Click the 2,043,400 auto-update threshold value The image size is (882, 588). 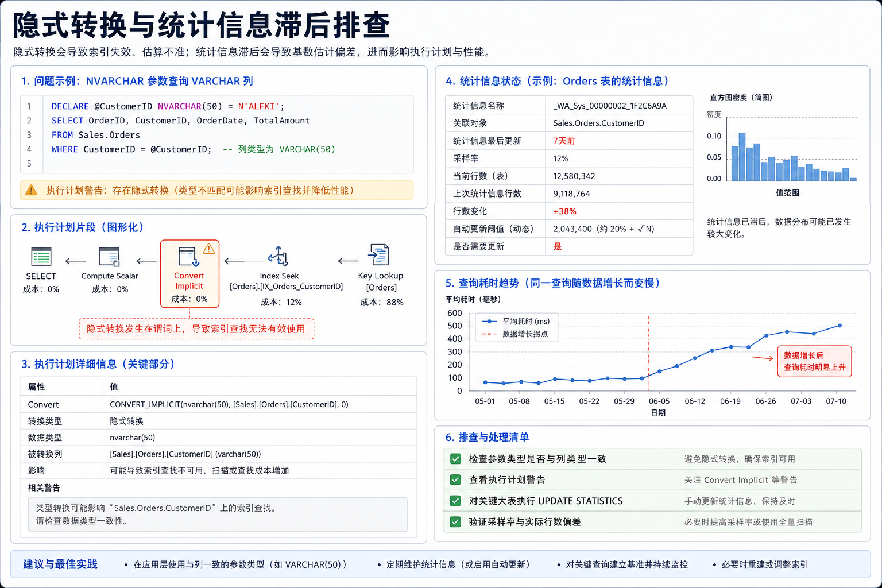604,229
